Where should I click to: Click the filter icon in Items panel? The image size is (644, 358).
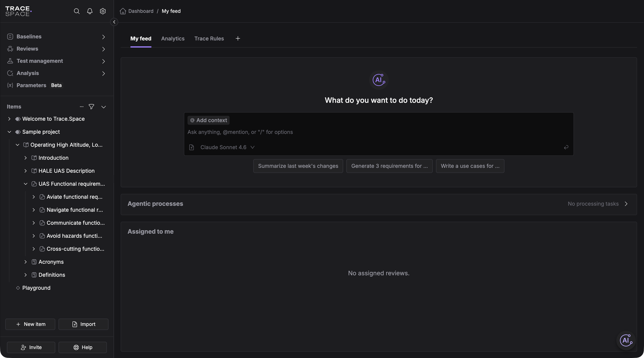tap(91, 107)
